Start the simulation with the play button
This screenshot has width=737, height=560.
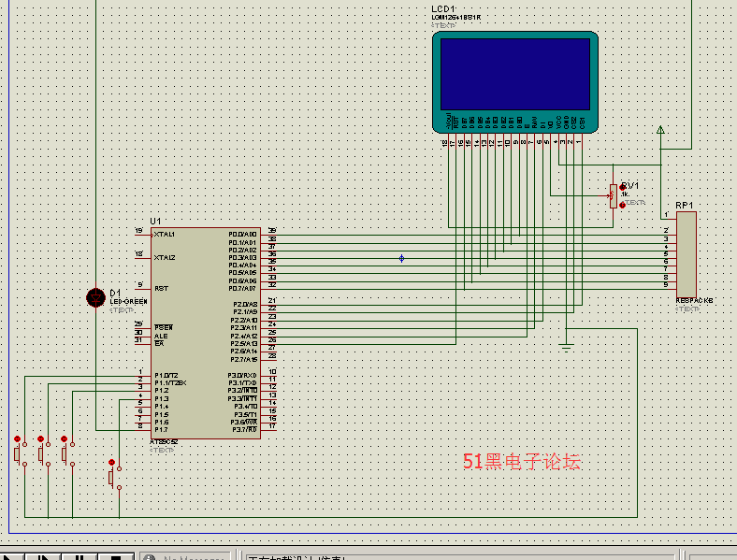tap(12, 556)
